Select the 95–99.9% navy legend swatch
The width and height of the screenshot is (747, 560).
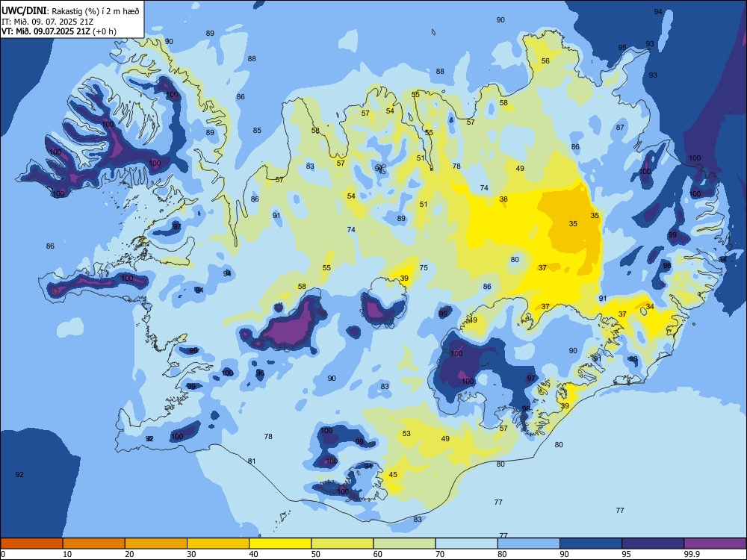pyautogui.click(x=653, y=544)
